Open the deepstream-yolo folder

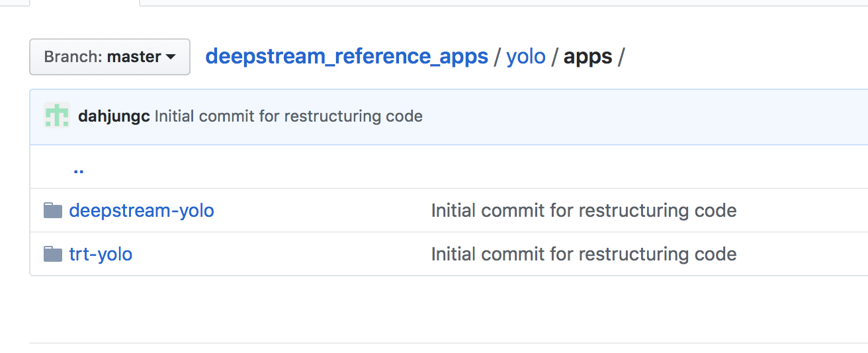[x=142, y=211]
